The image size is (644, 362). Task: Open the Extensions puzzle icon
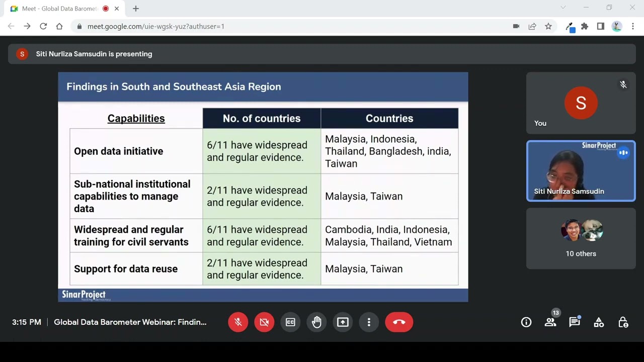coord(585,26)
